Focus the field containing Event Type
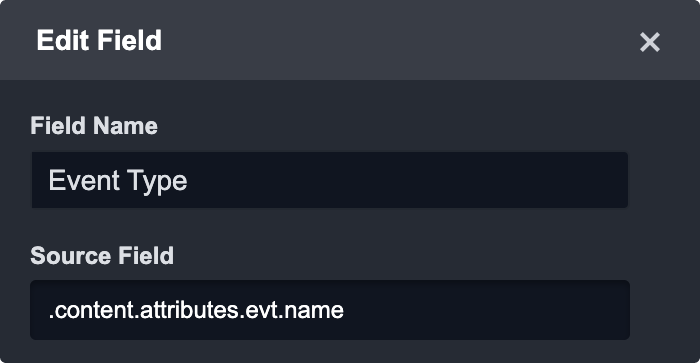The height and width of the screenshot is (363, 700). (x=330, y=180)
